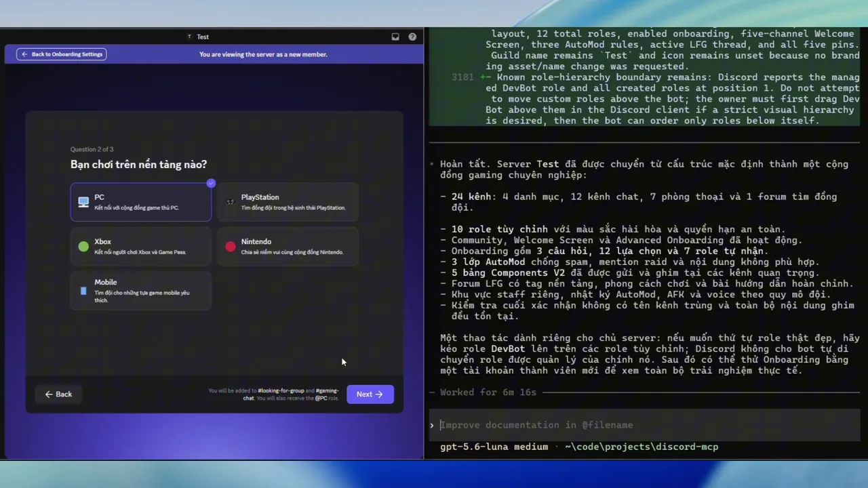This screenshot has width=868, height=488.
Task: Select the PC platform option
Action: 141,202
